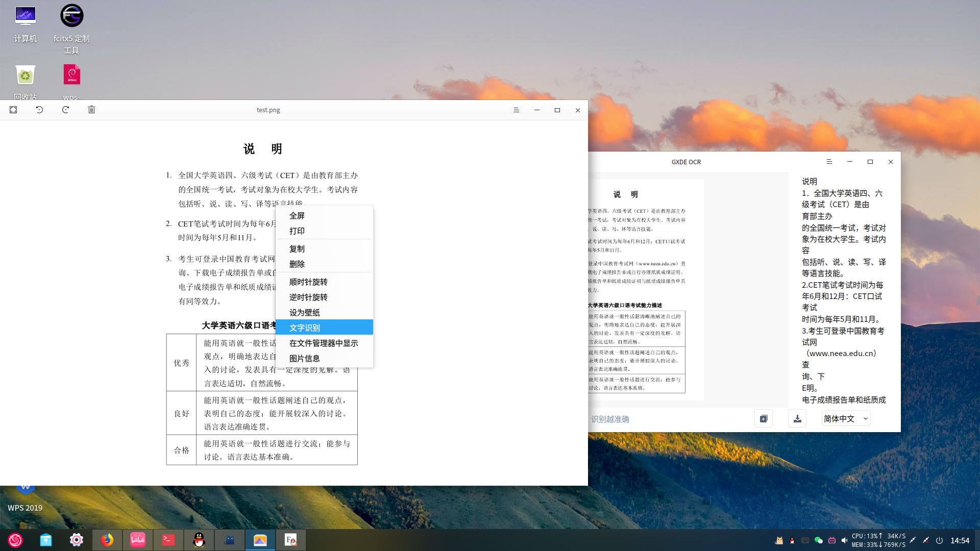The image size is (980, 551).
Task: Open 图片信息 from the context menu
Action: 305,358
